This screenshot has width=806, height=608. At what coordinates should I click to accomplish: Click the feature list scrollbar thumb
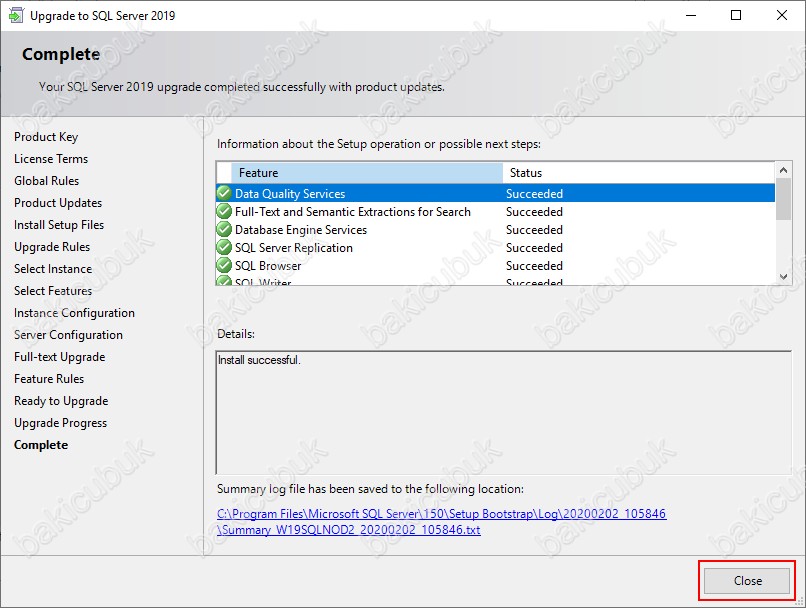(x=783, y=198)
